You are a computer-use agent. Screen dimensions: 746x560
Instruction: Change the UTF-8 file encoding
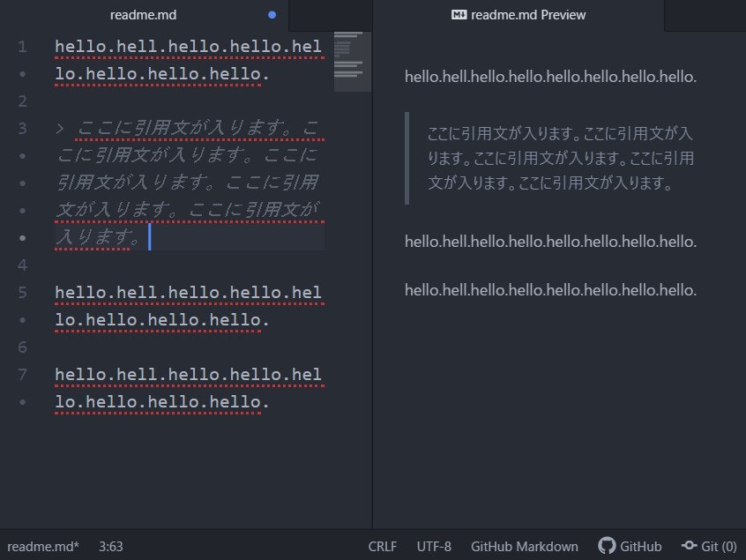click(434, 546)
